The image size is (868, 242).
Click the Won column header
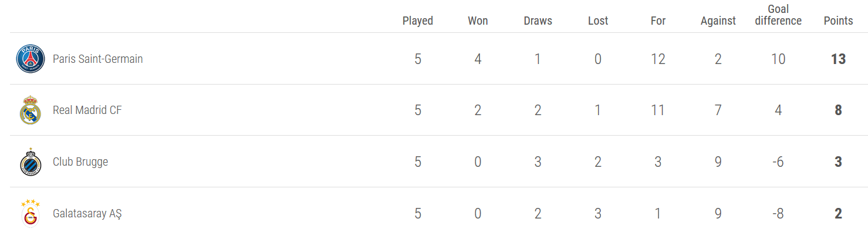pos(478,21)
